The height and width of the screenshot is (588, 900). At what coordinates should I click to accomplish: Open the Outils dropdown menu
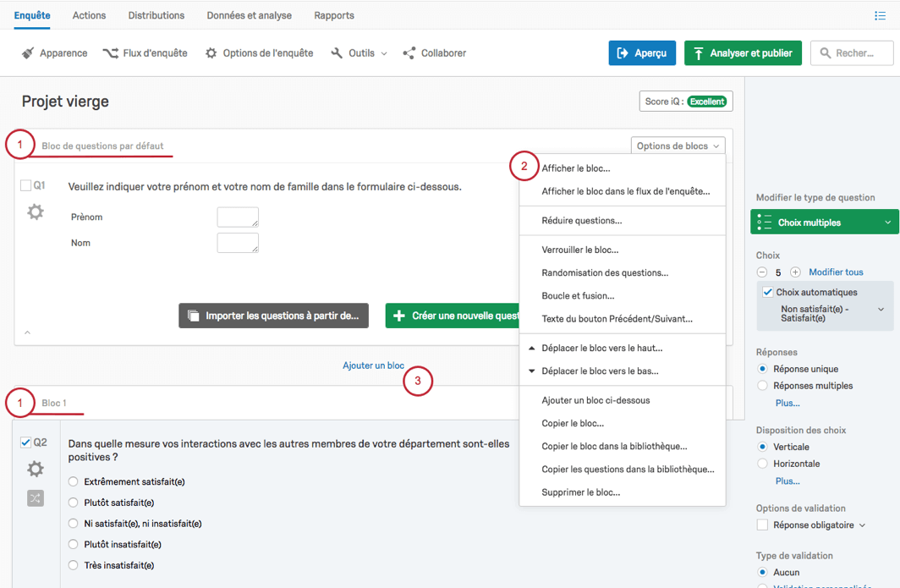(x=359, y=53)
